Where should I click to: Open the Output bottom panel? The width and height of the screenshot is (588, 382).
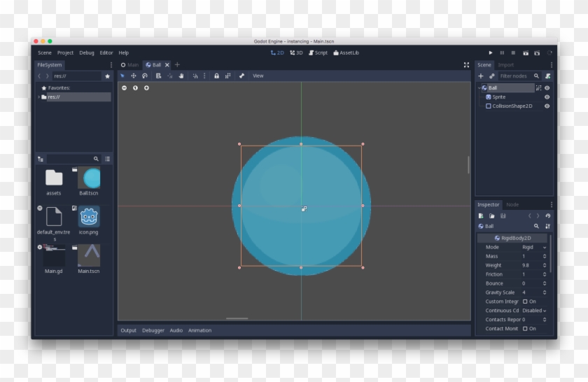[x=128, y=330]
